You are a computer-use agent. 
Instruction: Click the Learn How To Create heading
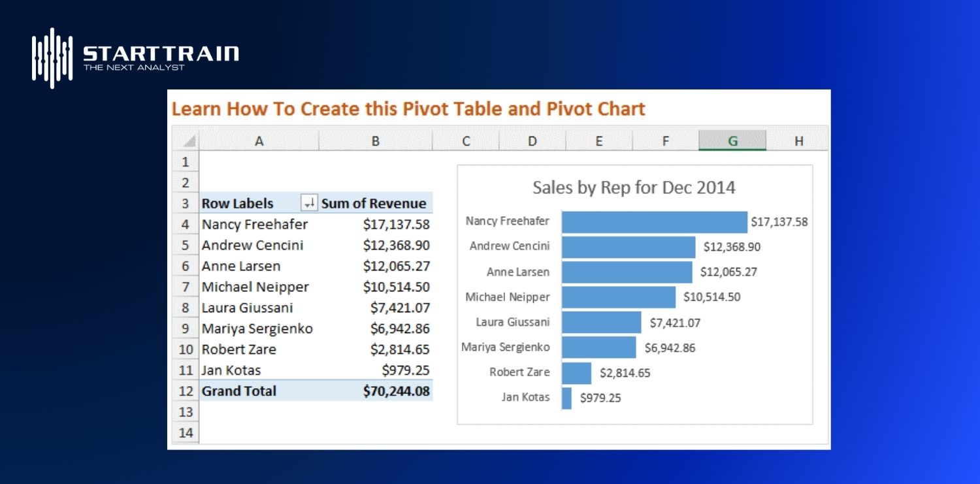click(408, 109)
